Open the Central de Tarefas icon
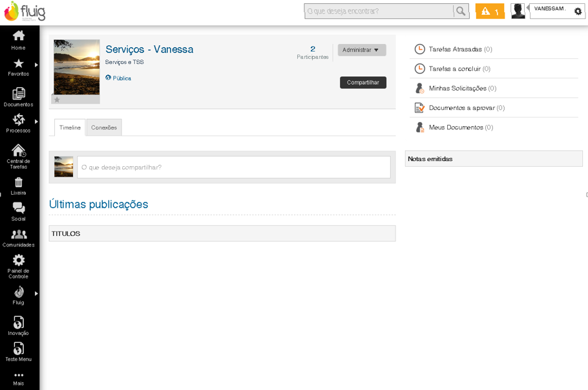This screenshot has width=588, height=390. pos(18,153)
